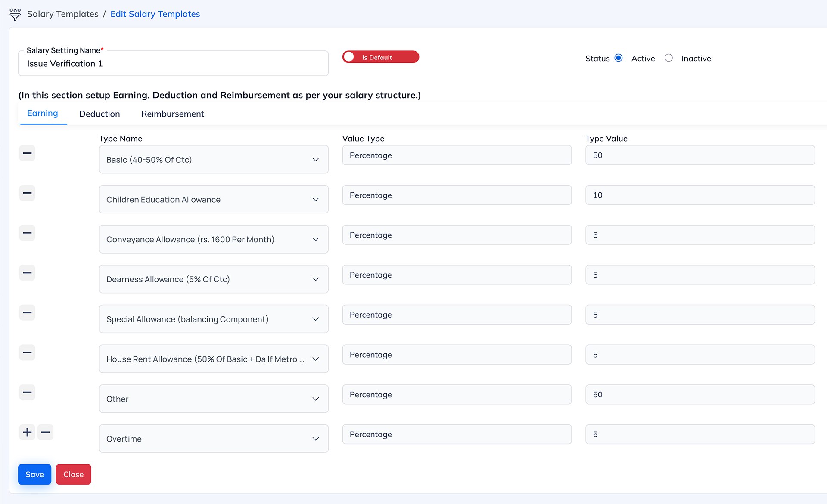Go to Salary Templates breadcrumb link
The width and height of the screenshot is (827, 504).
pyautogui.click(x=63, y=14)
